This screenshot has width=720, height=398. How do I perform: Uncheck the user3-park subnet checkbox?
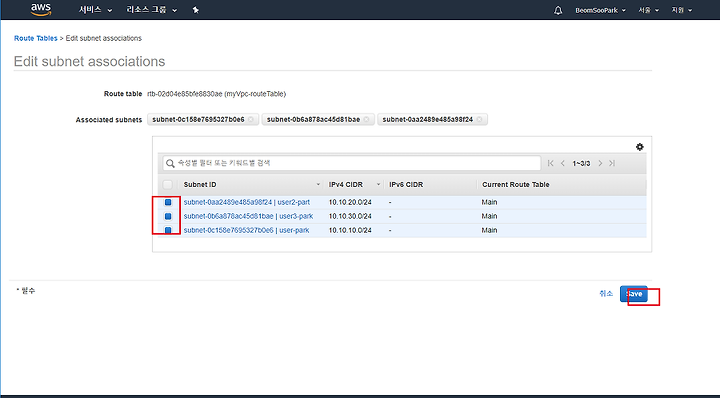click(x=168, y=216)
